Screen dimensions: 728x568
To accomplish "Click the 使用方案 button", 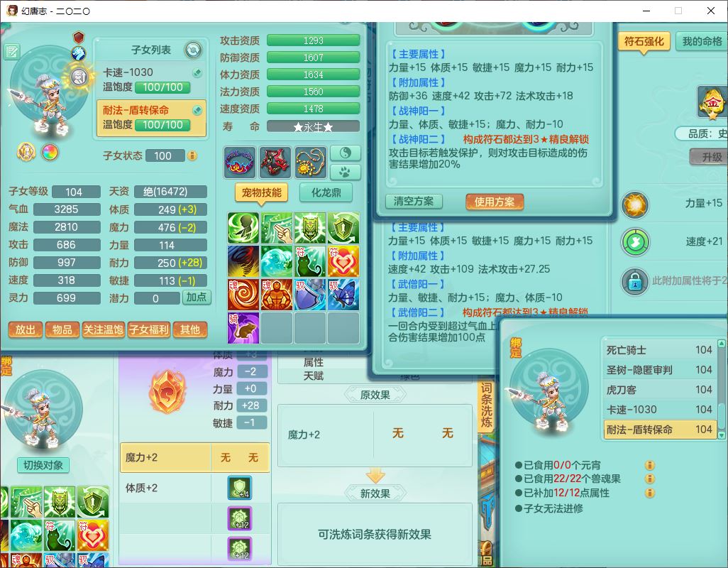I will (495, 202).
